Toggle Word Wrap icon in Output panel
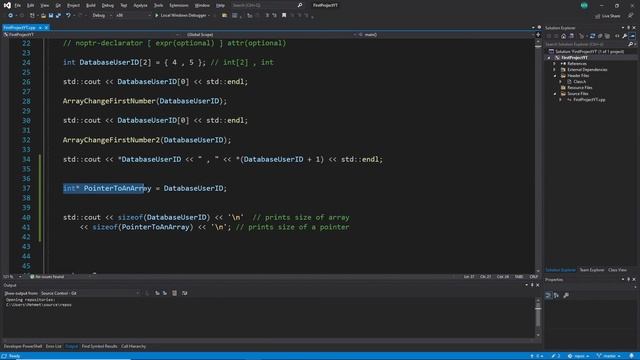640x360 pixels. 184,293
